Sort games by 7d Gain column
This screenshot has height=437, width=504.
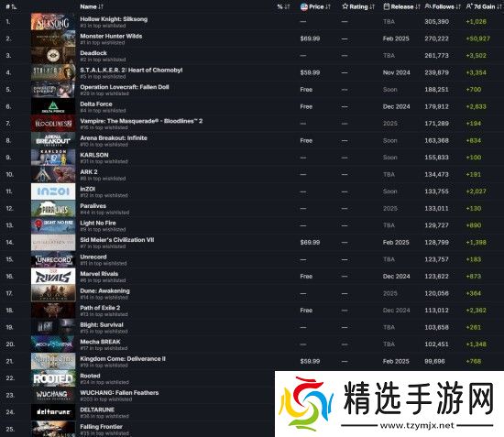tap(484, 6)
